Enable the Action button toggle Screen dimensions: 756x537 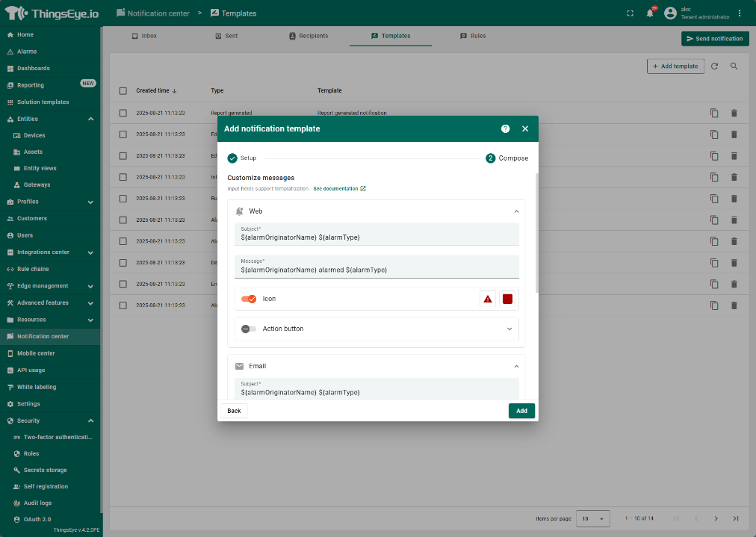pyautogui.click(x=249, y=329)
